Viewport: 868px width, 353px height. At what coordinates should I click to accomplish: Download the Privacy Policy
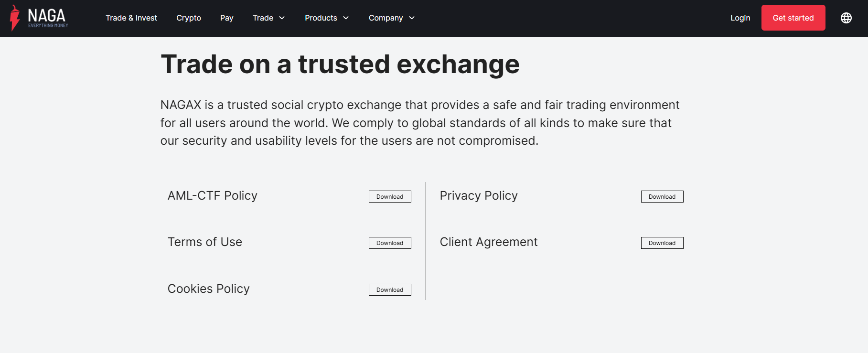pos(662,196)
